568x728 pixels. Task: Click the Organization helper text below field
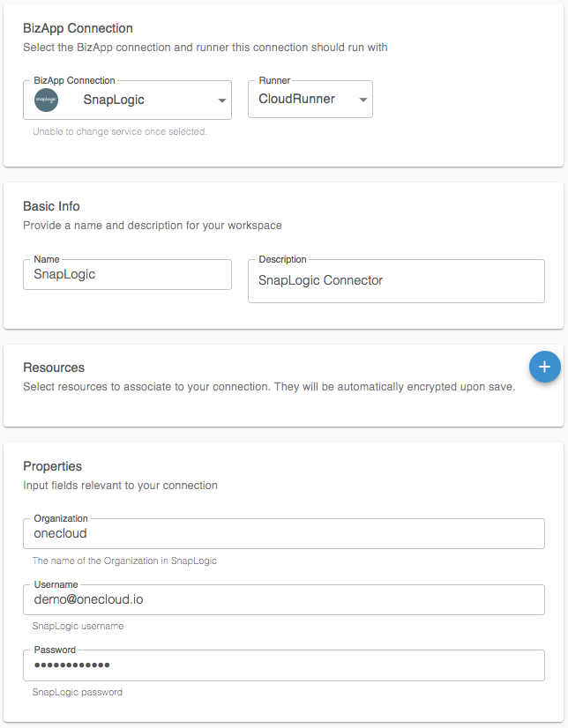pyautogui.click(x=124, y=561)
